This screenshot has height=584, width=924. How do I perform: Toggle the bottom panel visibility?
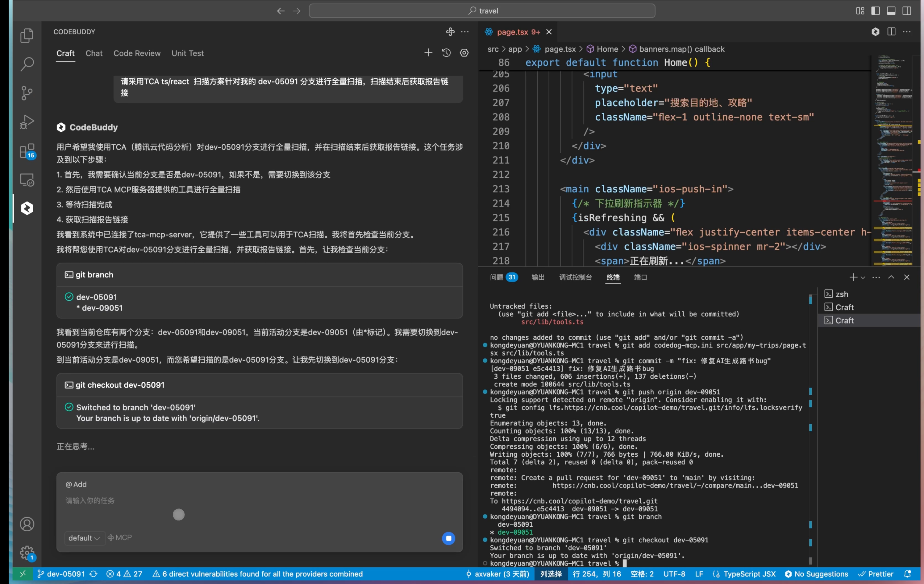[x=891, y=11]
